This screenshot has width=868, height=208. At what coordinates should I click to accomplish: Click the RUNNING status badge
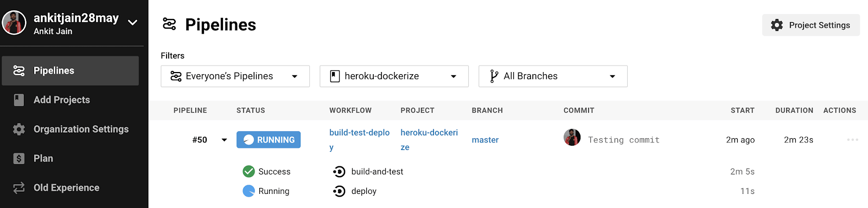click(269, 140)
